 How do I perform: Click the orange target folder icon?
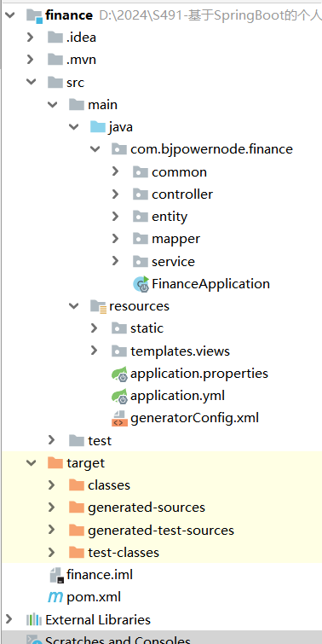tap(55, 463)
